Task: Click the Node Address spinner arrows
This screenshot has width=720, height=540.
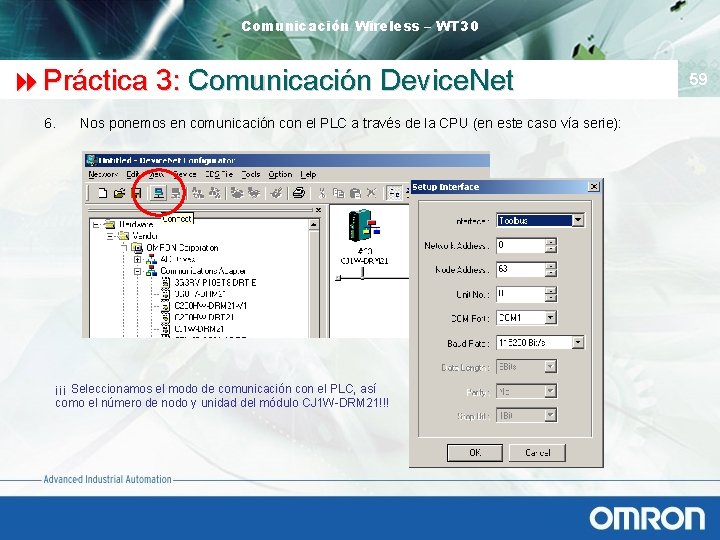Action: click(x=551, y=269)
